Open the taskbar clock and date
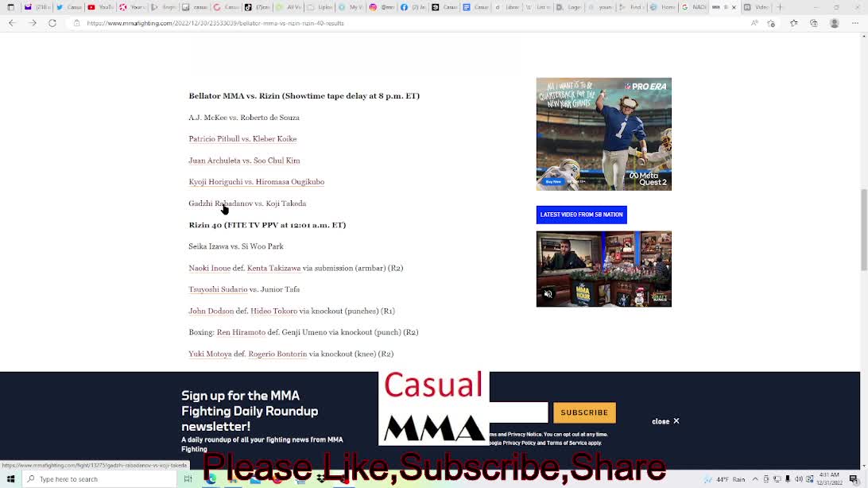 click(829, 478)
